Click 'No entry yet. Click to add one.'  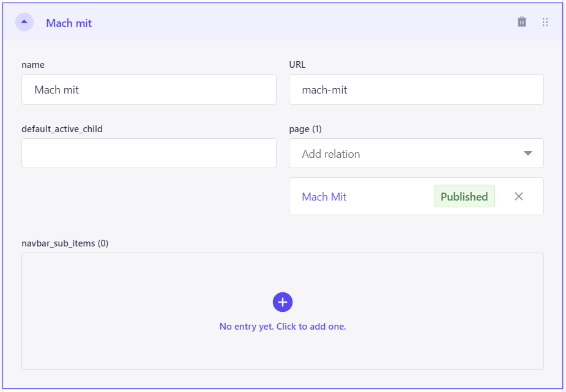283,327
